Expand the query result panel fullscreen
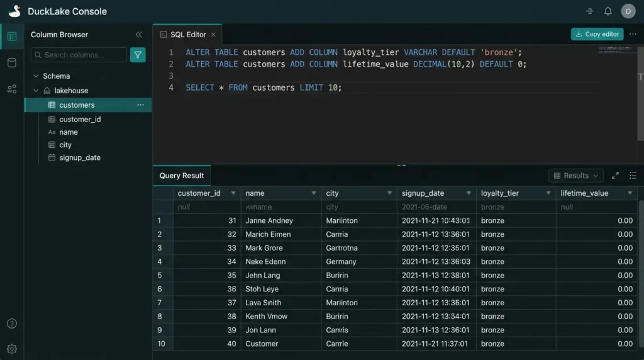Viewport: 644px width, 360px height. pos(615,176)
